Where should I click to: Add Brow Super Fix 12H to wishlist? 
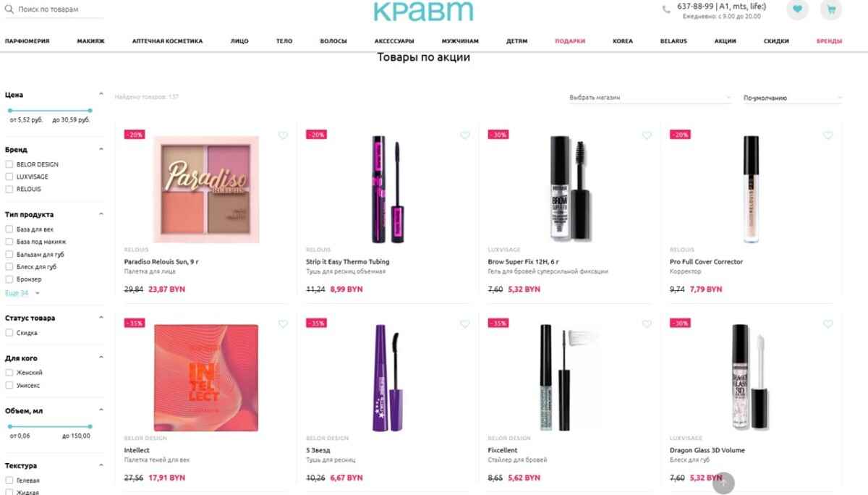point(647,135)
